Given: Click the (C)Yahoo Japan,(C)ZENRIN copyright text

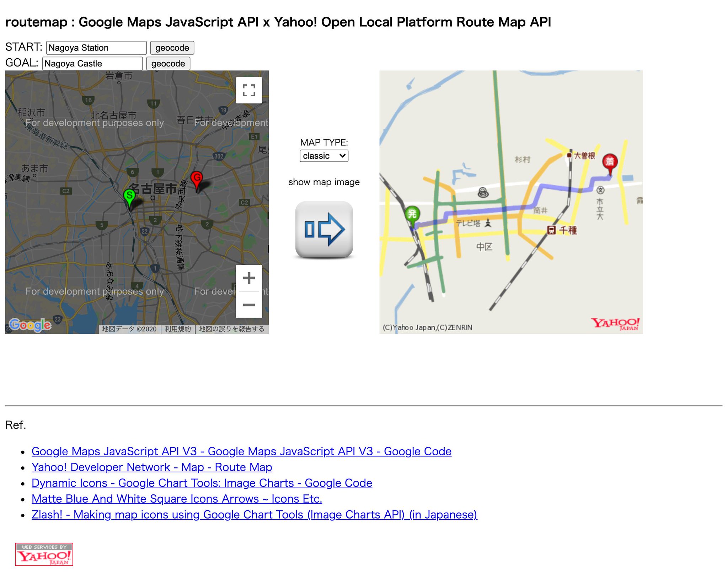Looking at the screenshot, I should tap(427, 327).
